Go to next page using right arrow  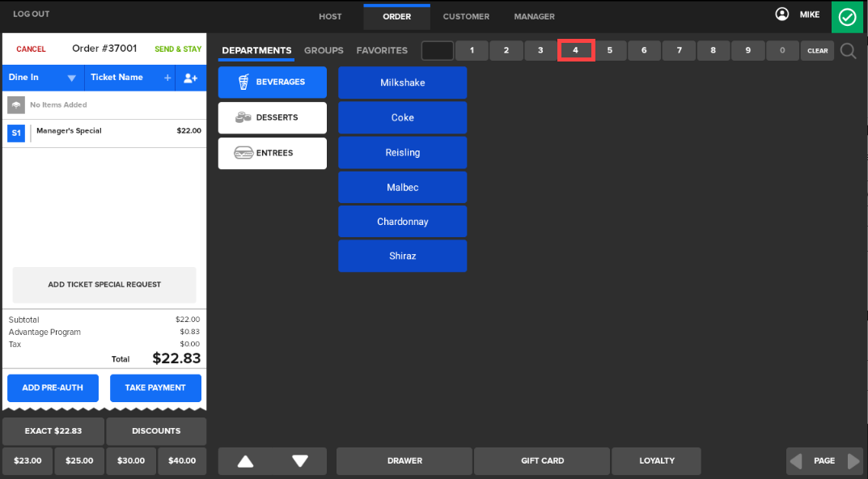pos(853,461)
